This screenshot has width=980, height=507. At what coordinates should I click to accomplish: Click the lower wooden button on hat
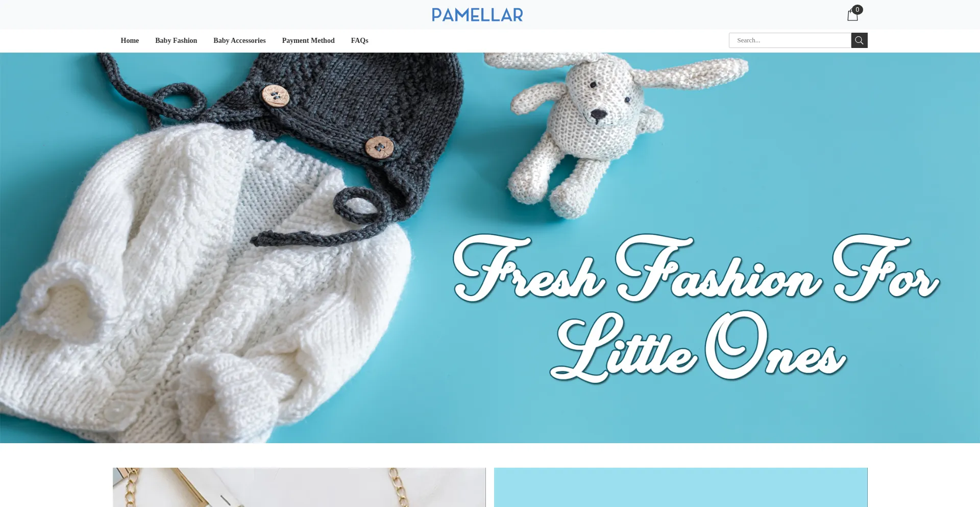coord(379,148)
